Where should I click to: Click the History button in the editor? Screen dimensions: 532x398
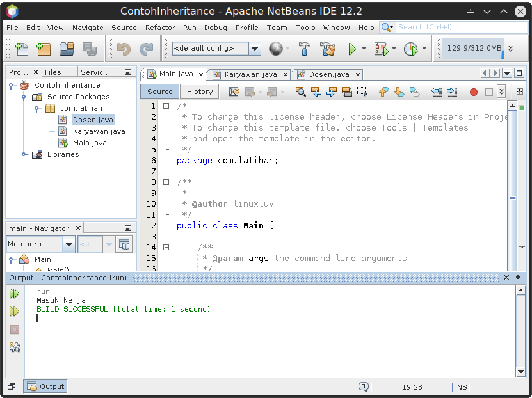(x=198, y=91)
